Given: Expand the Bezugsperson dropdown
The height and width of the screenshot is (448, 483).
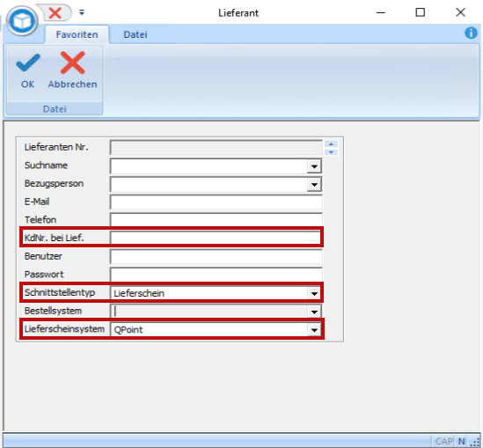Looking at the screenshot, I should point(314,185).
